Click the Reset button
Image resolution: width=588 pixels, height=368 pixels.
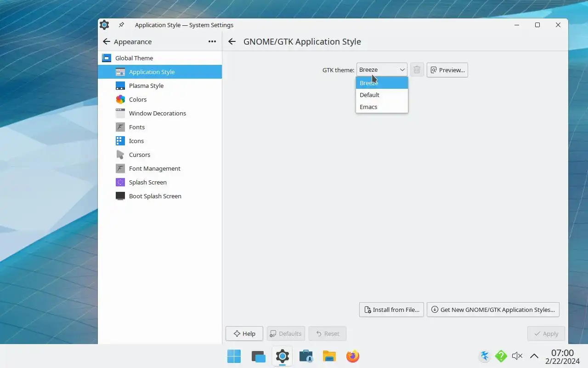pyautogui.click(x=328, y=333)
